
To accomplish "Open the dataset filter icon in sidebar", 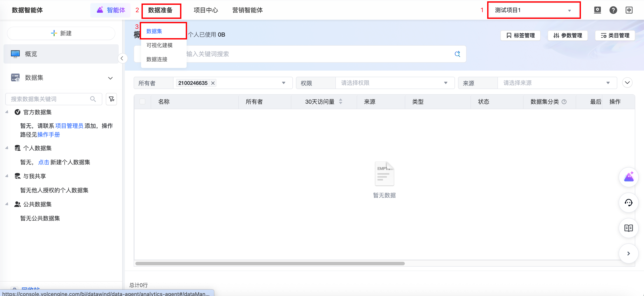I will tap(111, 99).
